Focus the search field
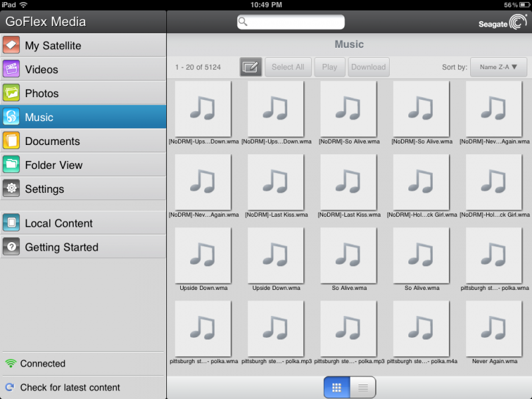This screenshot has width=532, height=399. 291,22
